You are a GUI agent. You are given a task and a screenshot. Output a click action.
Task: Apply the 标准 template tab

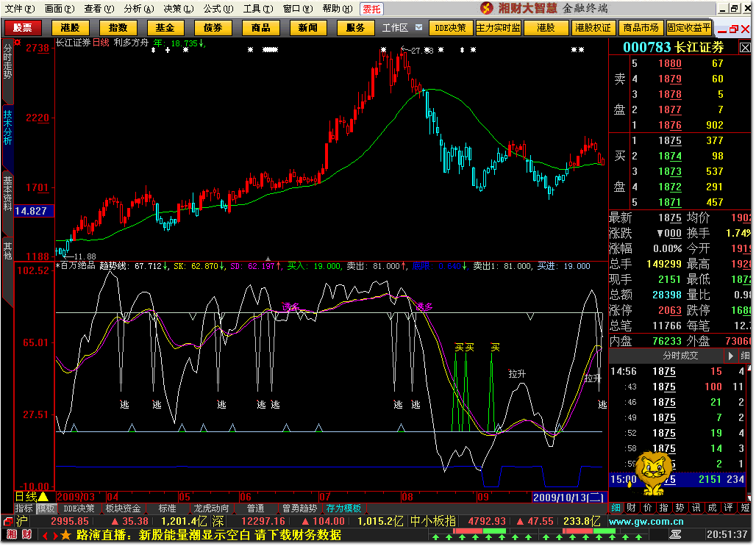(167, 509)
